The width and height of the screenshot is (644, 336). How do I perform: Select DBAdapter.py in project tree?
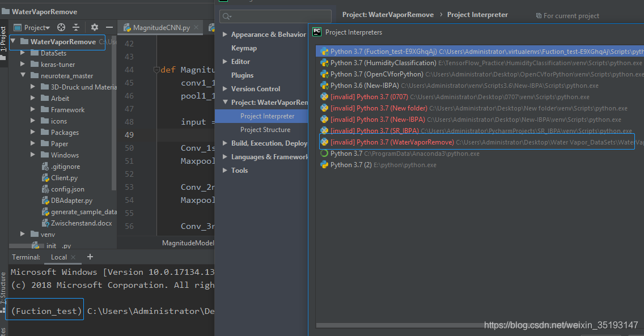pos(67,201)
